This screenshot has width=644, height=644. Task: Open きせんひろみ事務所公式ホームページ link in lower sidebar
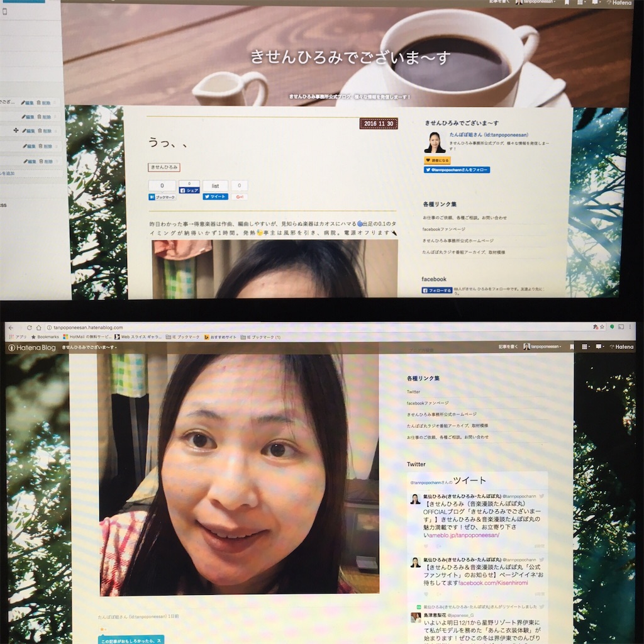tap(442, 414)
